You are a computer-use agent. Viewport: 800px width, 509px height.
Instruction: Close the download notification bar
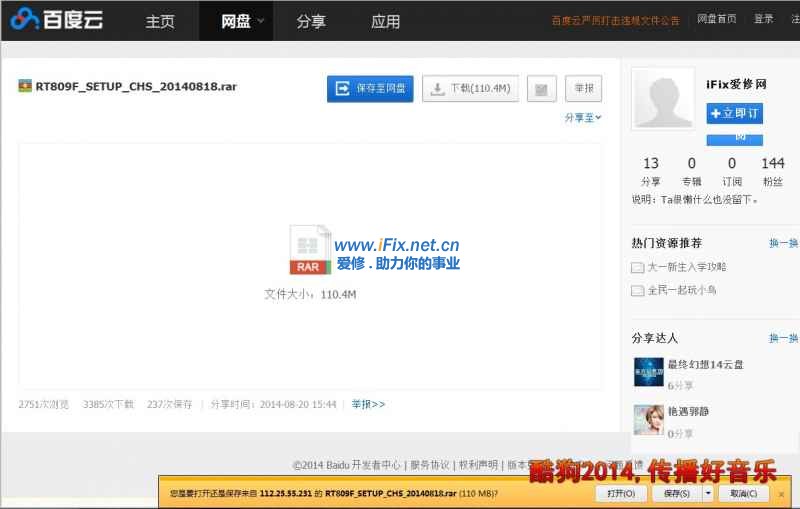(x=781, y=494)
